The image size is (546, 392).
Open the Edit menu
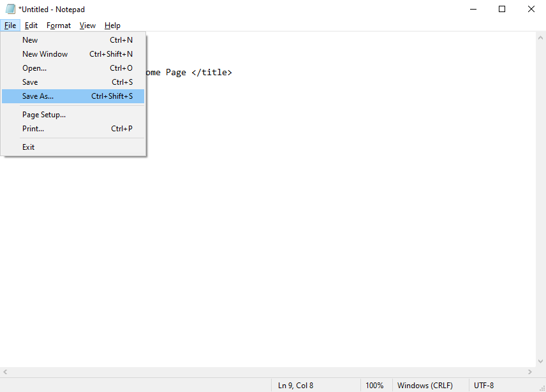pyautogui.click(x=31, y=25)
